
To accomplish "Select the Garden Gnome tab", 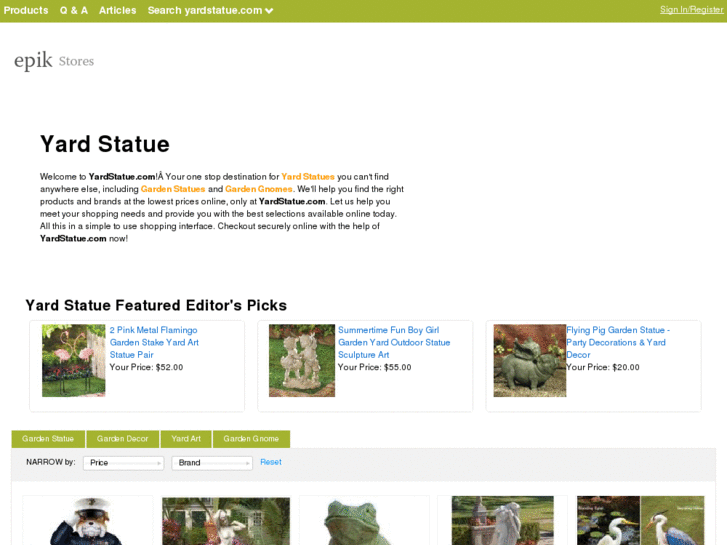I will 251,439.
